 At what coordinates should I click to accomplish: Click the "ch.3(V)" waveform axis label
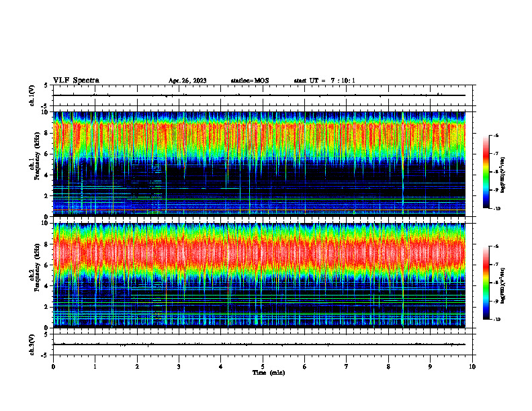(32, 345)
